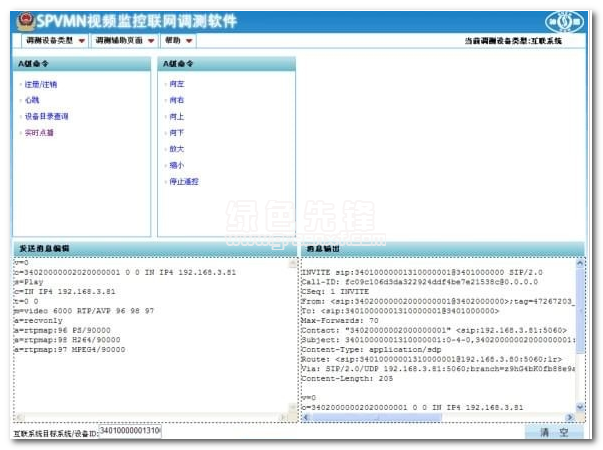This screenshot has width=603, height=450.
Task: Click the 向右 pan right command
Action: 177,100
